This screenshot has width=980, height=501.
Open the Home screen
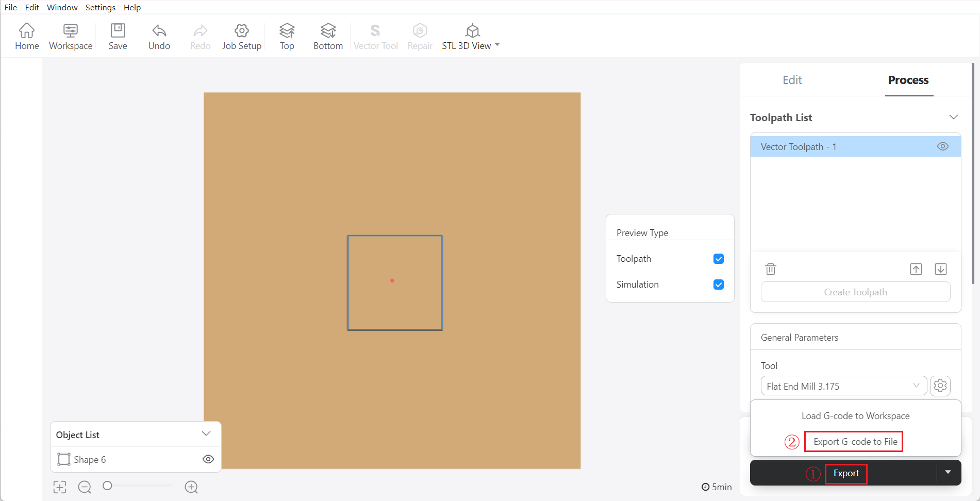(27, 35)
